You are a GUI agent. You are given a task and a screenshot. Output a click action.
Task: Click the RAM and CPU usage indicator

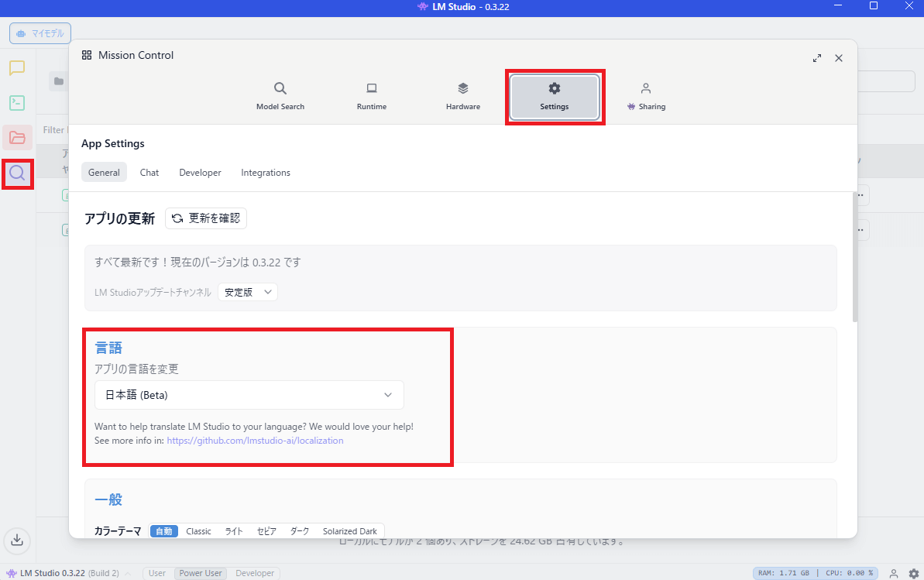pyautogui.click(x=816, y=573)
